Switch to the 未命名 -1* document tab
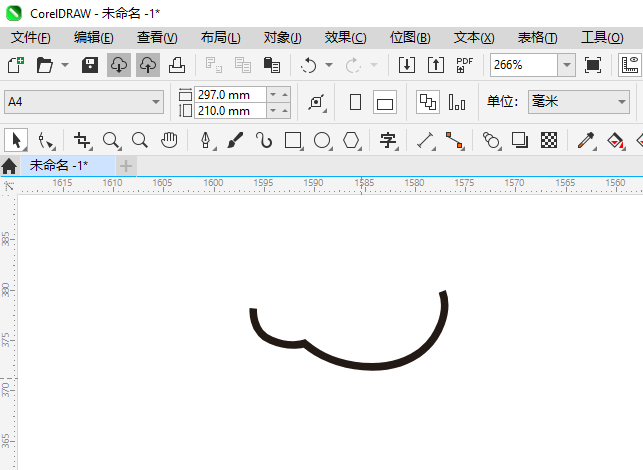 pyautogui.click(x=68, y=166)
